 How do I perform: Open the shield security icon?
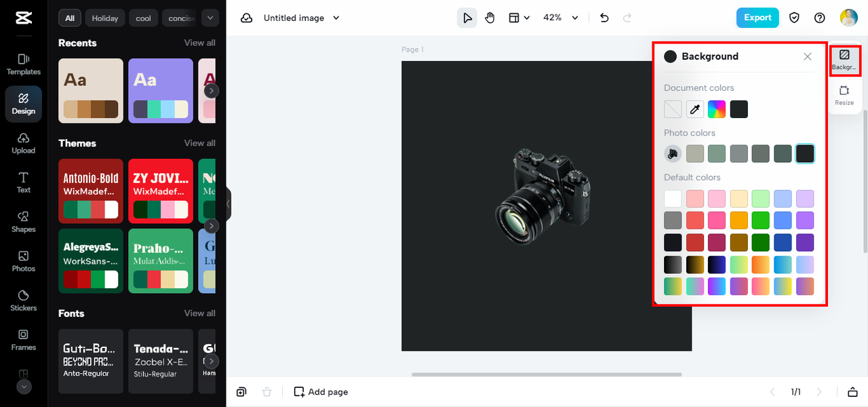795,18
